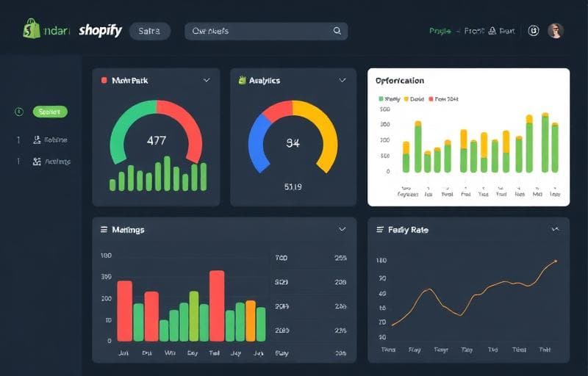Expand the dropdown chevron on the first gauge panel
This screenshot has width=588, height=376.
click(x=205, y=80)
